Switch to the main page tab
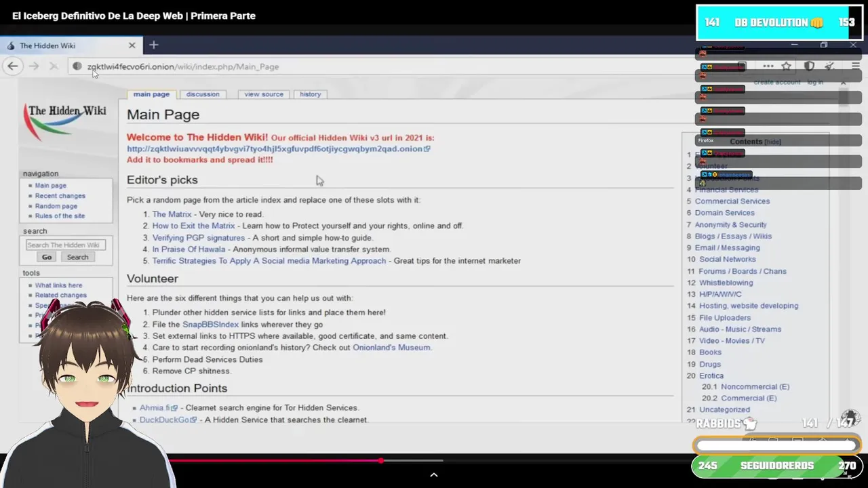This screenshot has height=488, width=868. tap(151, 94)
